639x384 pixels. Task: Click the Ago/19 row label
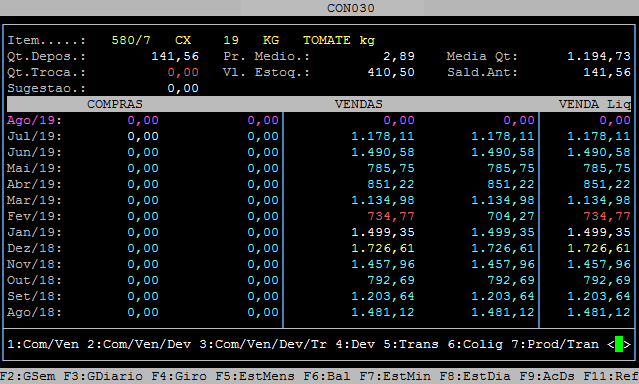coord(34,120)
